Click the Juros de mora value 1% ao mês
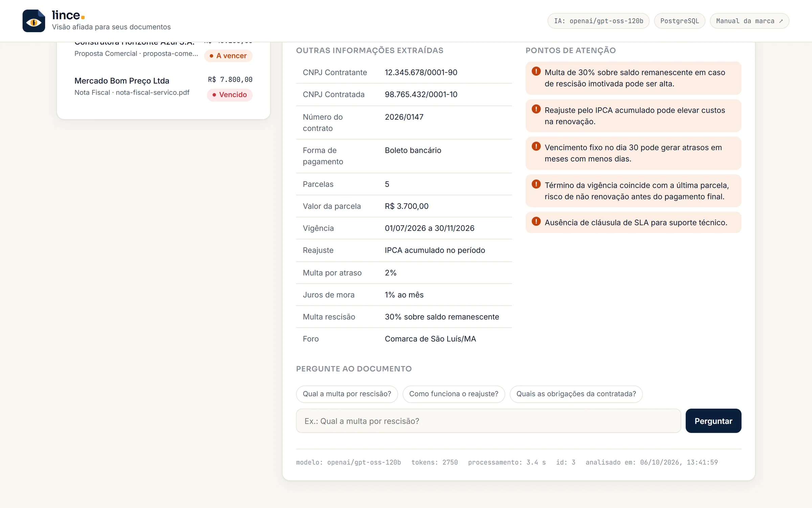Image resolution: width=812 pixels, height=508 pixels. [x=404, y=295]
